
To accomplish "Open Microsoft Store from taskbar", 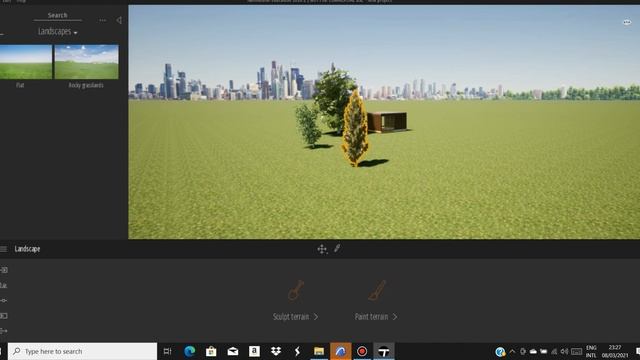I will tap(211, 351).
